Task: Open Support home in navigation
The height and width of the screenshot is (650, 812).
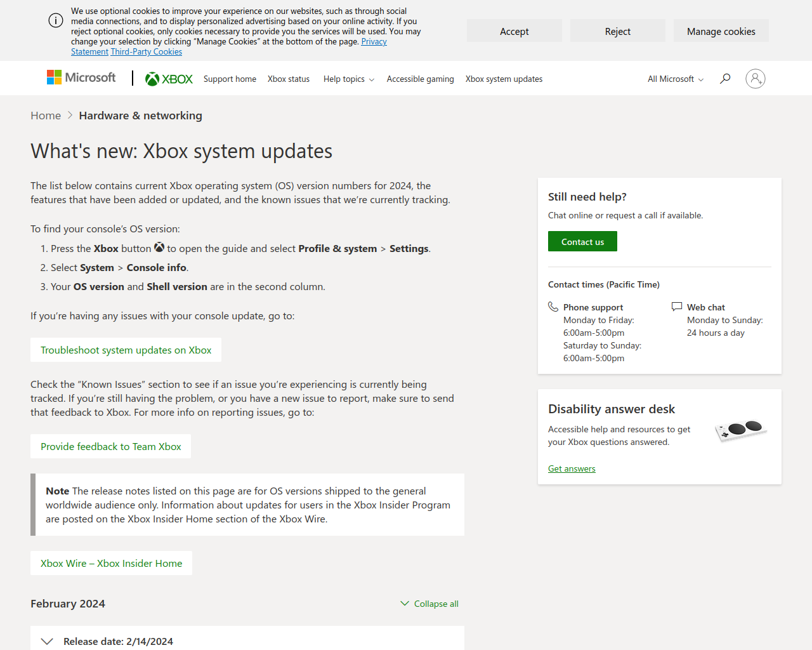Action: [x=230, y=79]
